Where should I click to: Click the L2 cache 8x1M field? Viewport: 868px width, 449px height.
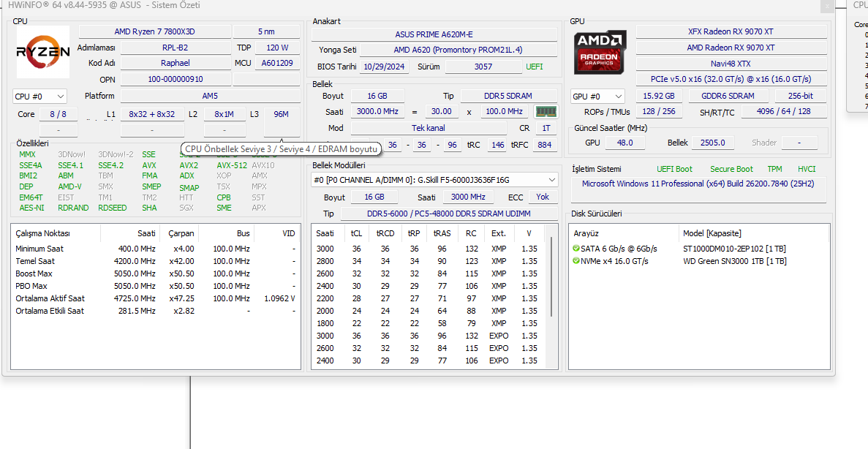(x=224, y=114)
